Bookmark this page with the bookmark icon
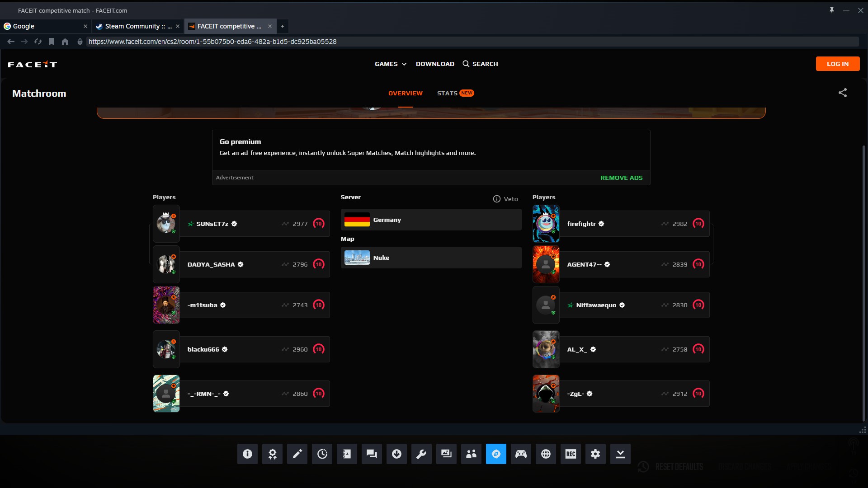This screenshot has width=868, height=488. (x=52, y=42)
